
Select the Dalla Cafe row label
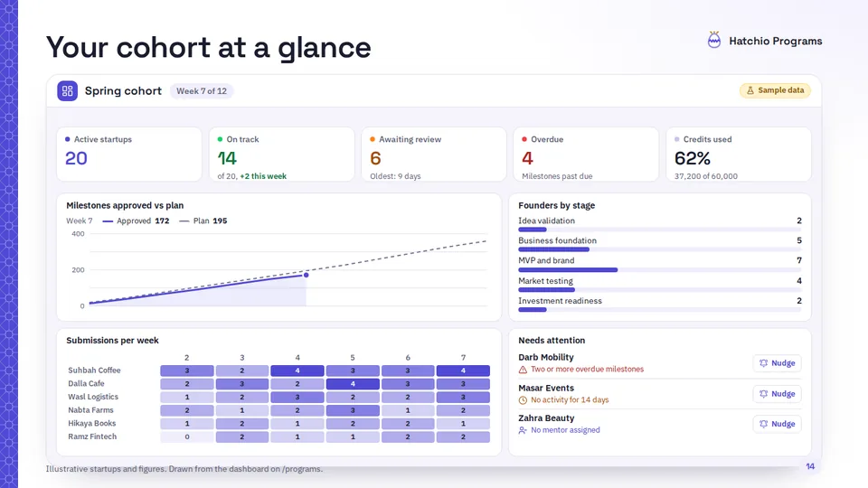point(86,383)
